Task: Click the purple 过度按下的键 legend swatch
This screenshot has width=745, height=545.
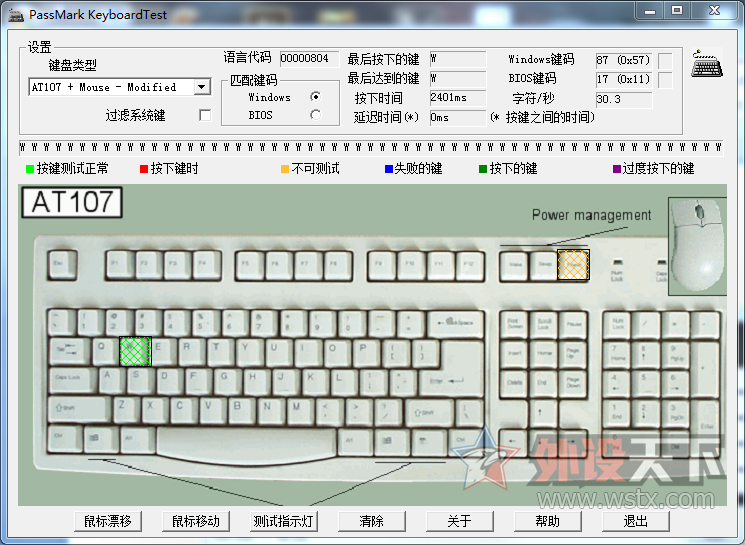Action: coord(617,169)
